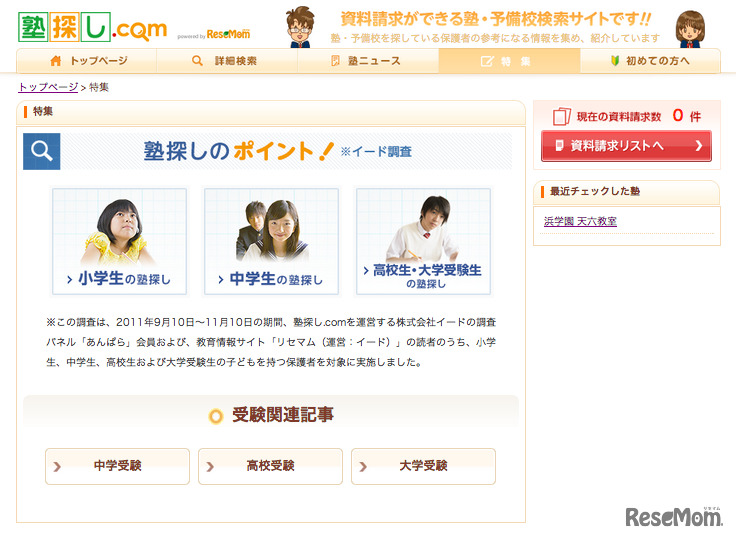Image resolution: width=736 pixels, height=540 pixels.
Task: Click the 特集 section title bar
Action: [271, 112]
